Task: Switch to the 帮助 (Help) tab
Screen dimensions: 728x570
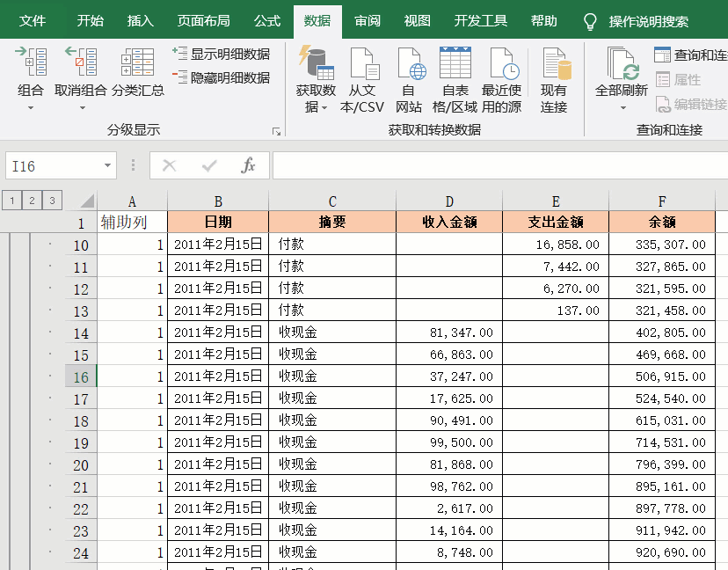Action: coord(543,21)
